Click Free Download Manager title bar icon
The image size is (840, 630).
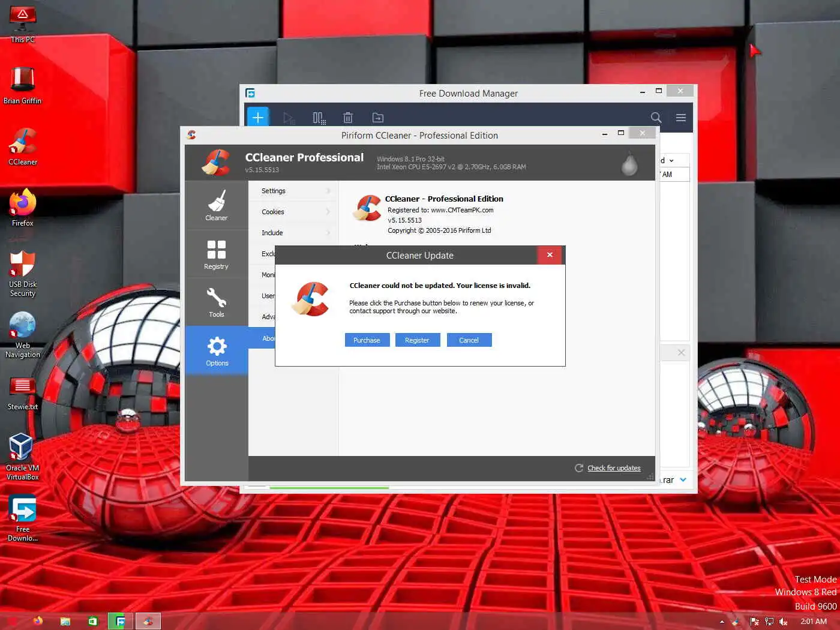click(250, 93)
